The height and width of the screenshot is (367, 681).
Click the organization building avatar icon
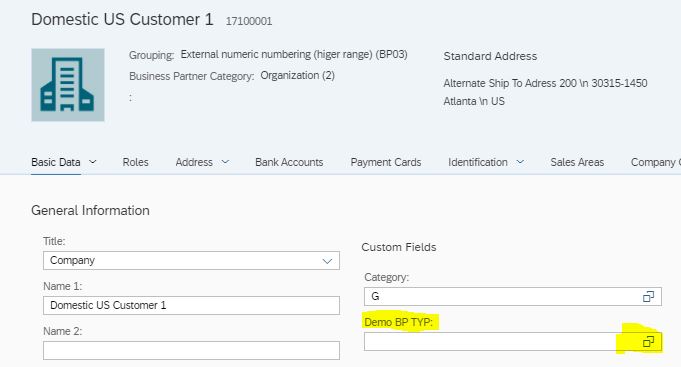[x=68, y=85]
